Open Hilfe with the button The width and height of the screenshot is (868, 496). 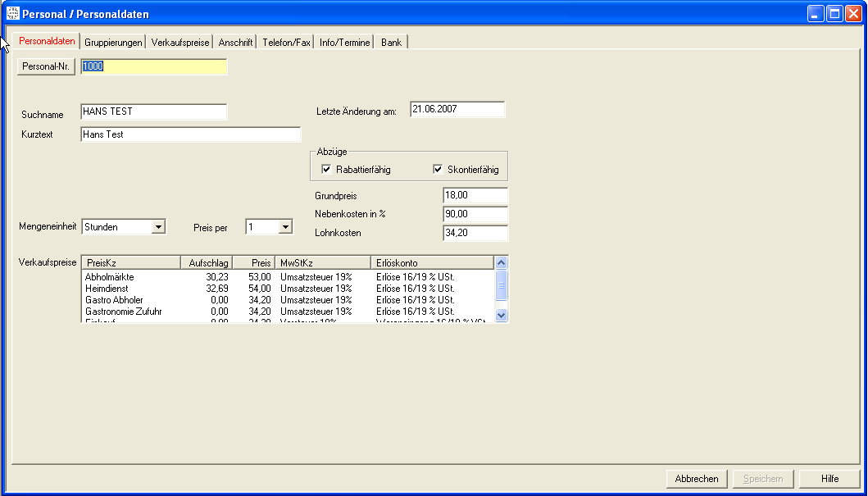[x=829, y=479]
